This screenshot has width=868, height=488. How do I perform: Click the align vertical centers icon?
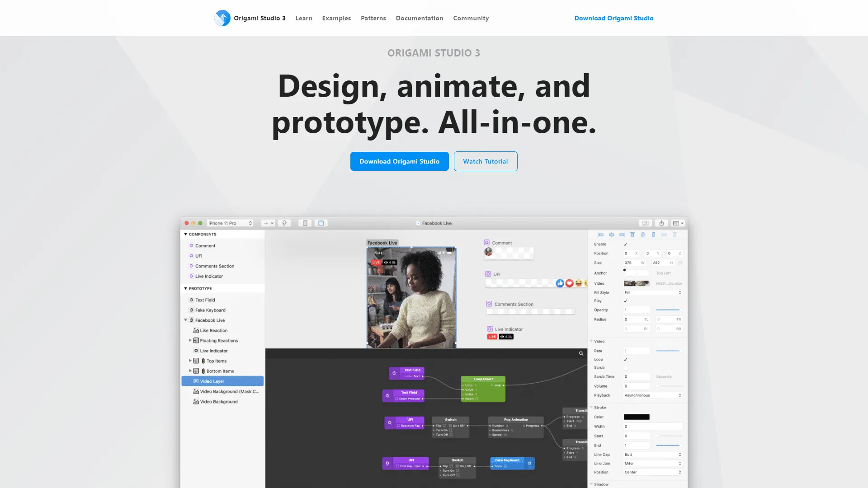[x=643, y=235]
